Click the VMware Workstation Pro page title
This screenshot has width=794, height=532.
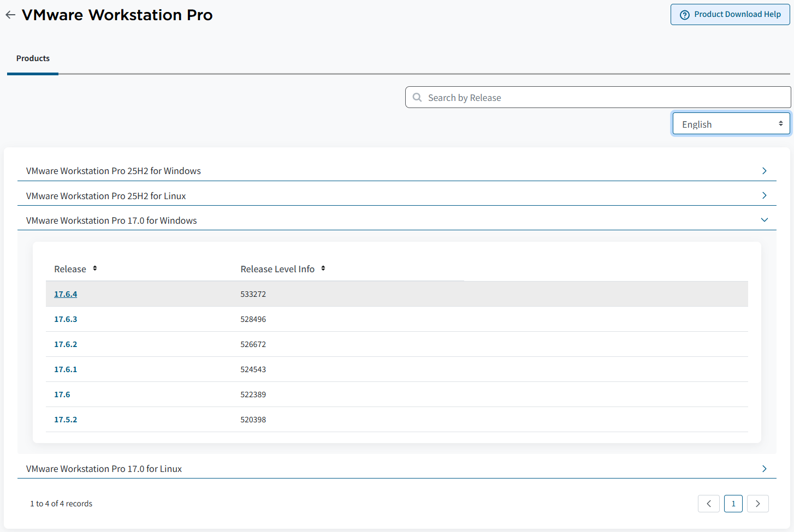coord(117,15)
